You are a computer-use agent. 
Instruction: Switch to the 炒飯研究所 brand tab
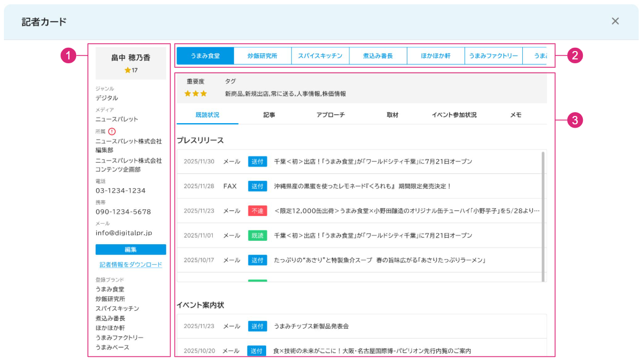pos(262,56)
